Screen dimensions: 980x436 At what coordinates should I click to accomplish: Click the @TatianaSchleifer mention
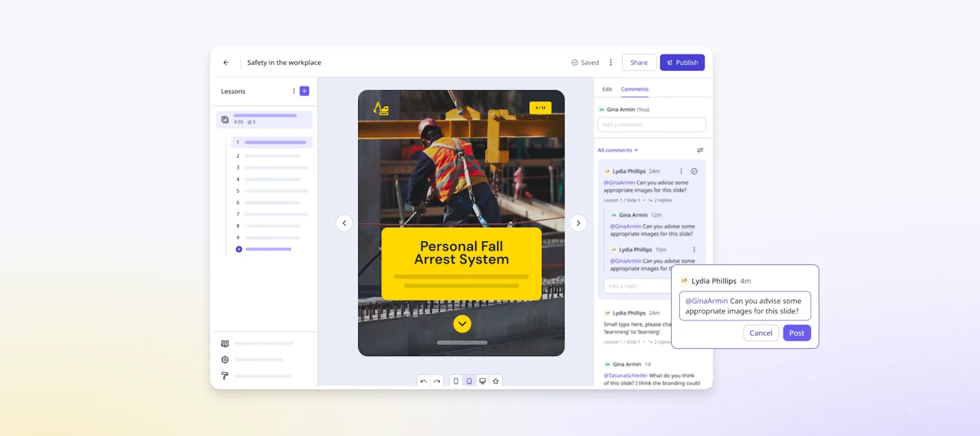click(x=626, y=376)
